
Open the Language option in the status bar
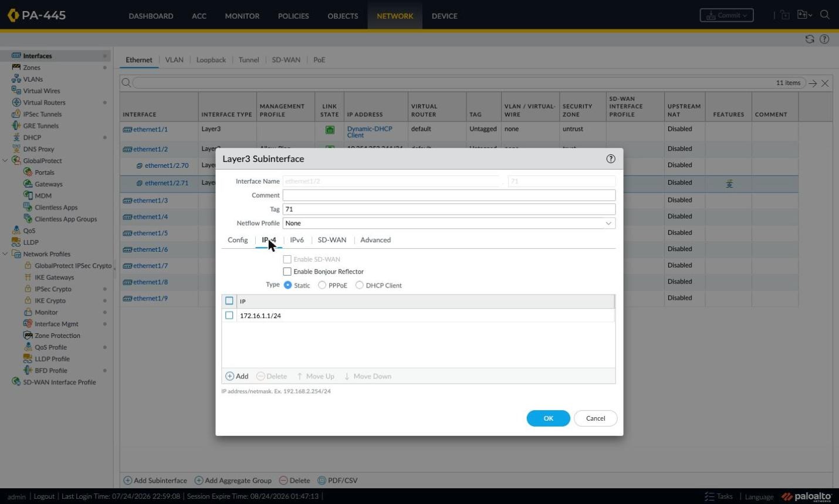[x=759, y=497]
